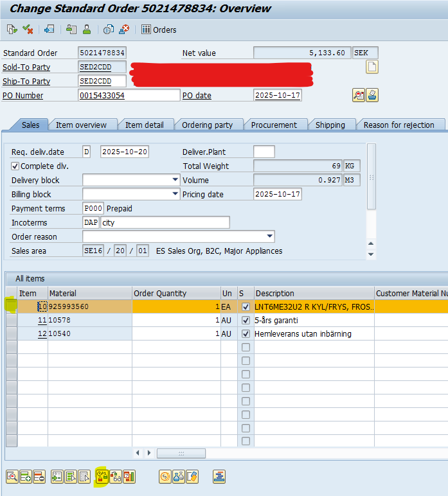Click the vertical scrollbar thumb in Sales tab
448x496 pixels.
pyautogui.click(x=372, y=177)
